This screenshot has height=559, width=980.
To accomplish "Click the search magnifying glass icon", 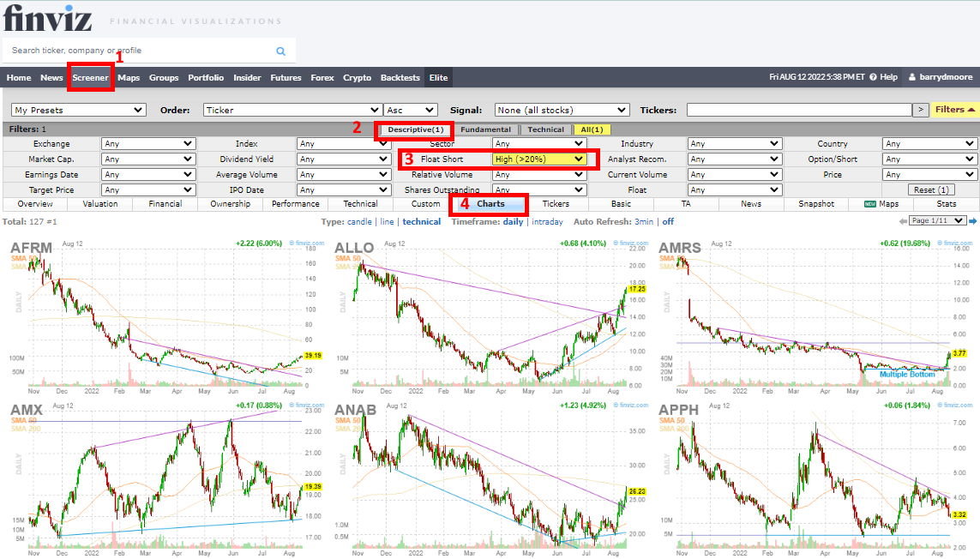I will pos(280,51).
